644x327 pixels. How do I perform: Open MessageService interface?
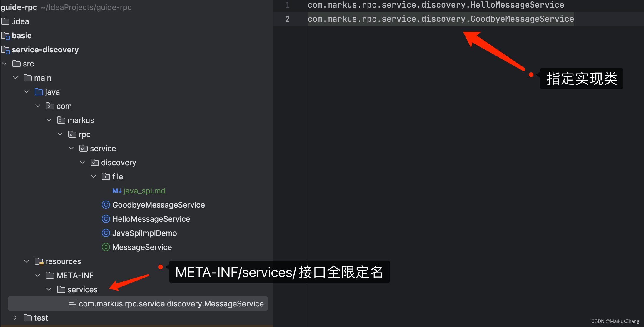[142, 247]
